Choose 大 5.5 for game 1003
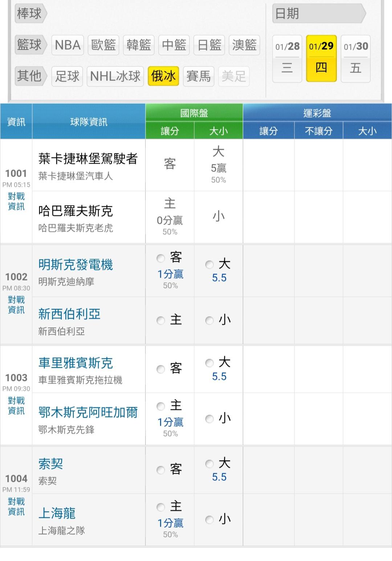This screenshot has height=561, width=392. (x=209, y=363)
